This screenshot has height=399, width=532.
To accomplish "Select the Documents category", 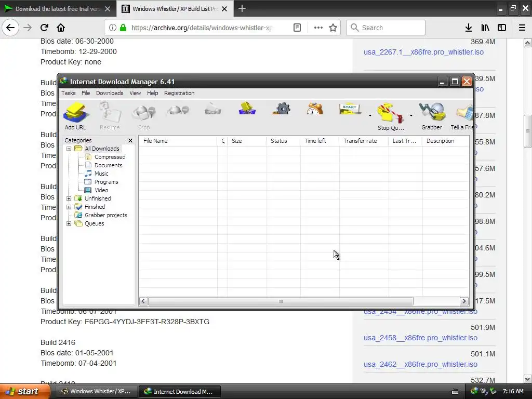I will [108, 165].
